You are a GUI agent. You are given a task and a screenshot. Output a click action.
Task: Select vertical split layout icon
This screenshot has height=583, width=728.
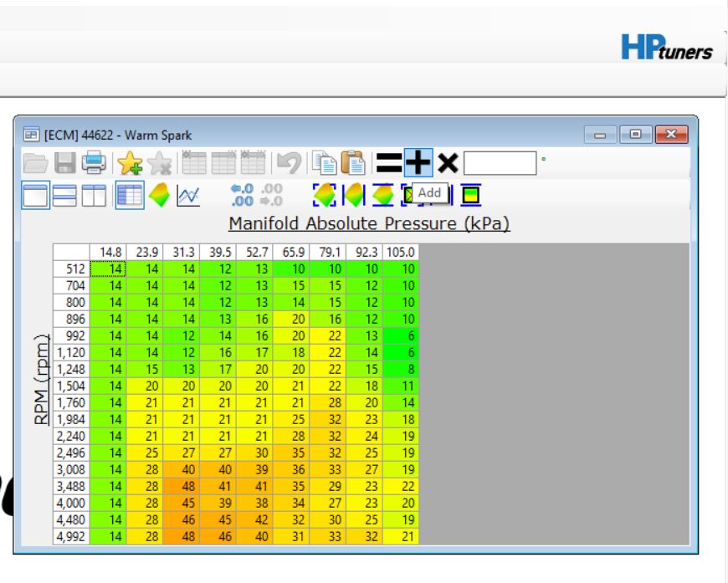point(94,195)
